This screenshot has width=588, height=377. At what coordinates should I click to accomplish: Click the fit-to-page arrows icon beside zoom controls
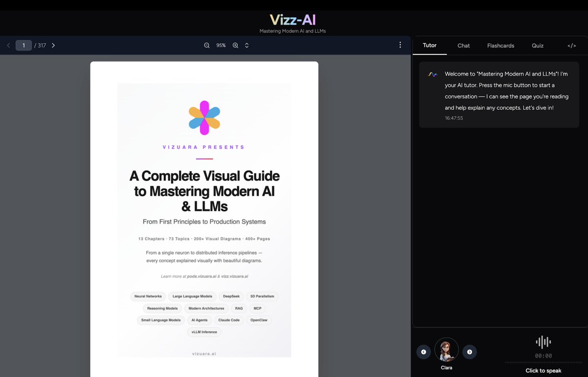tap(246, 45)
